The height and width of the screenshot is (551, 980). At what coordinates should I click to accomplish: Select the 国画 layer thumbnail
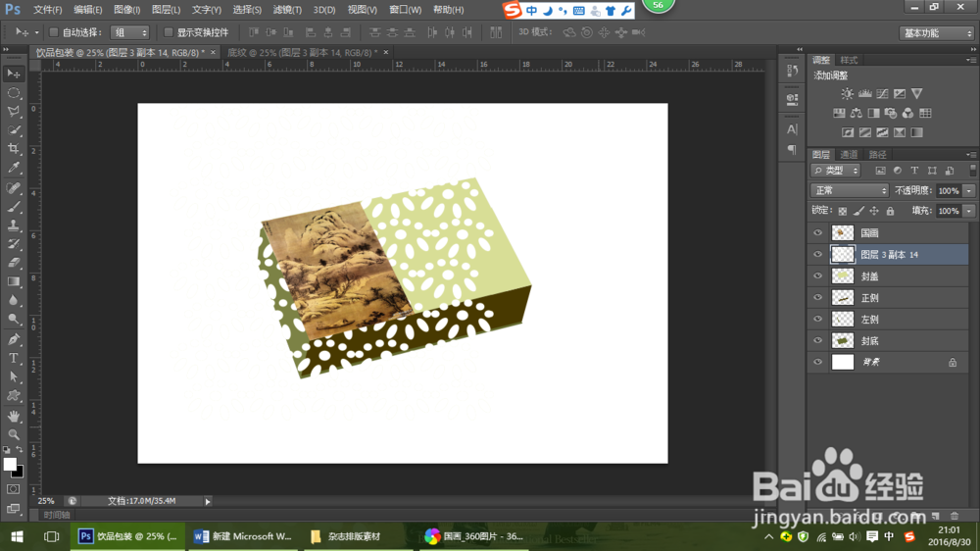pyautogui.click(x=843, y=232)
